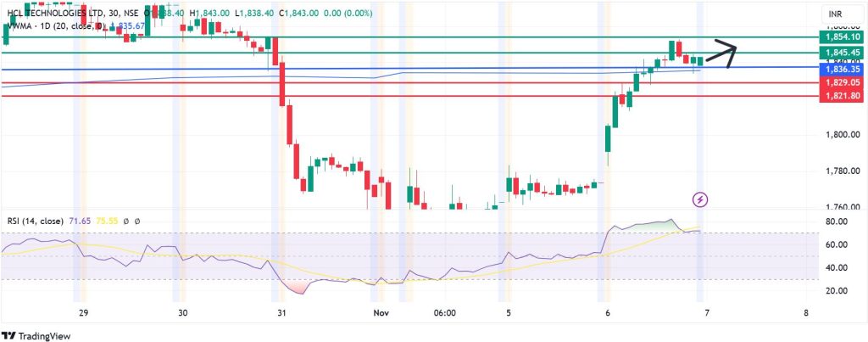The width and height of the screenshot is (868, 342).
Task: Click the 1,836.35 blue price label
Action: coord(841,70)
